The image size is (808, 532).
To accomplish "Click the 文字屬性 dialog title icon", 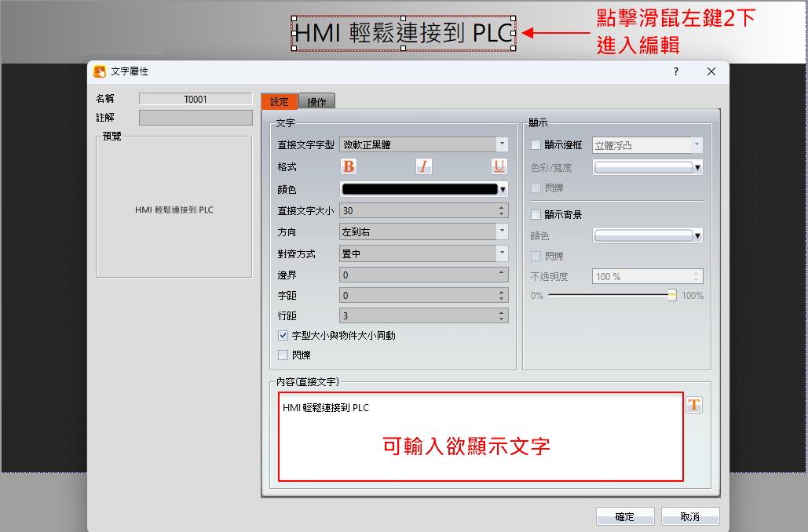I will 100,71.
